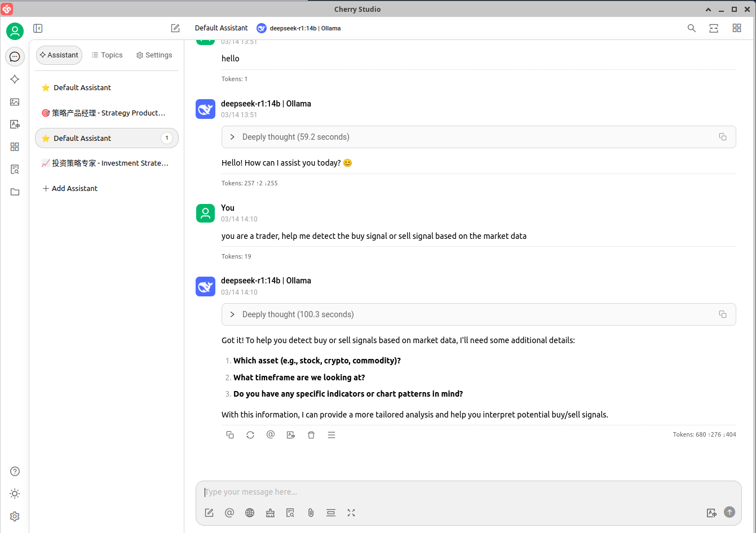
Task: Insert a new context divider from input toolbar
Action: pyautogui.click(x=331, y=513)
